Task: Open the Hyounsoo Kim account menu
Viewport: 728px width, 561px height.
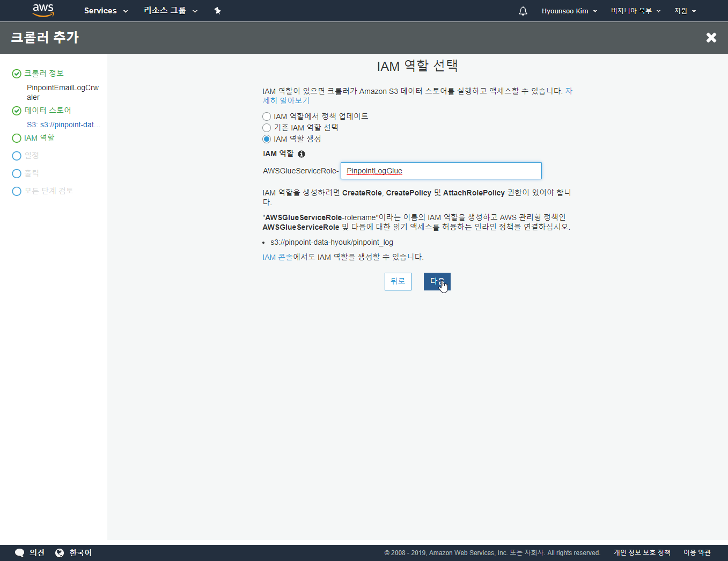Action: coord(569,11)
